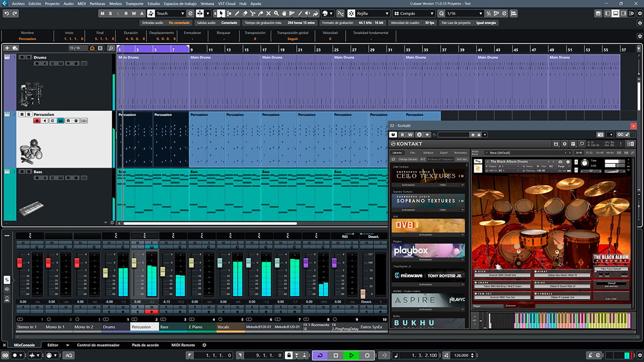Undo the last action in Cubase toolbar
The height and width of the screenshot is (362, 644).
point(7,13)
